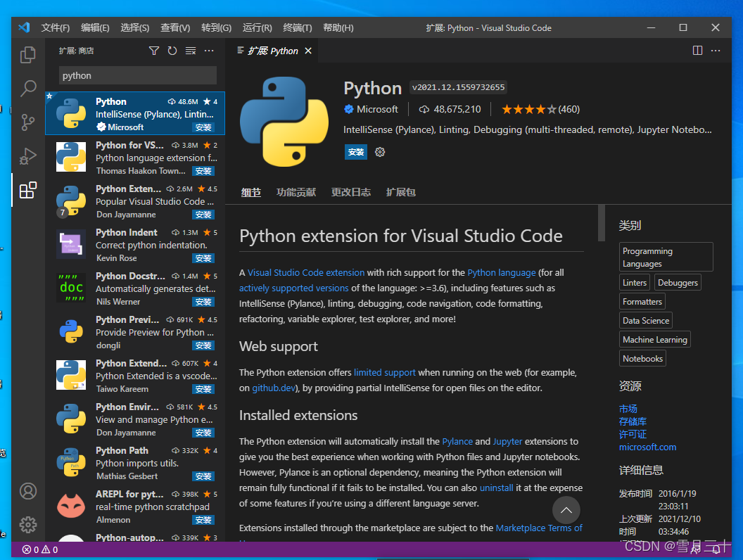Click errors and warnings status bar indicator
The width and height of the screenshot is (743, 560).
coord(40,549)
